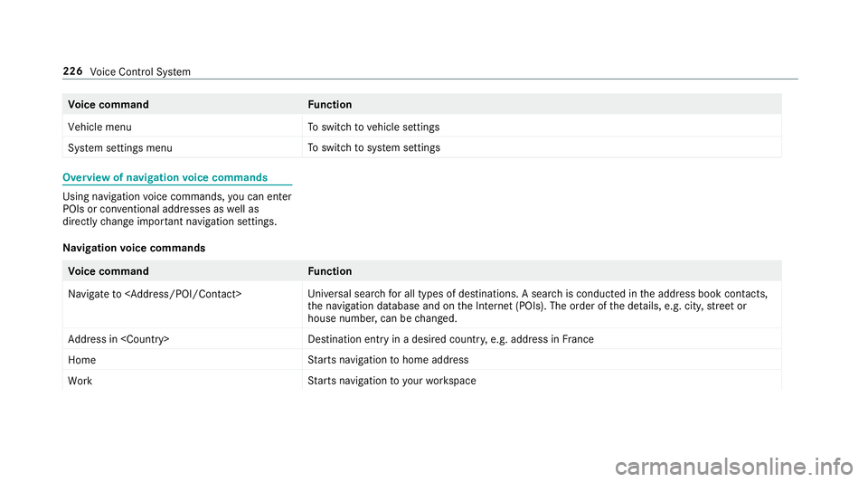Click 'Function' header in navigation table
The image size is (868, 482).
tap(330, 271)
